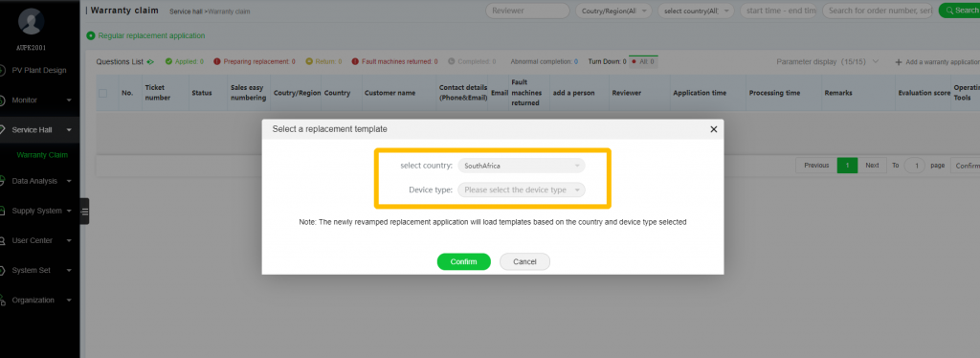This screenshot has height=358, width=980.
Task: Click the start time - end time field
Action: [778, 11]
